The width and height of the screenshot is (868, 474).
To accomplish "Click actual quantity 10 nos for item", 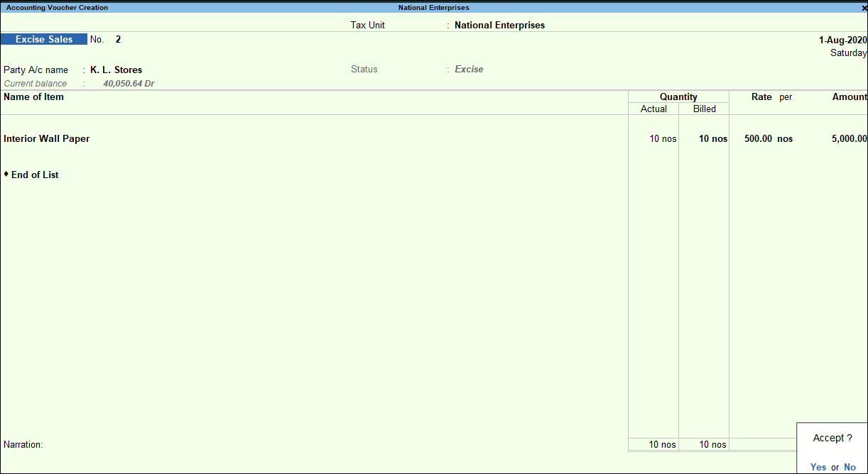I will tap(663, 139).
